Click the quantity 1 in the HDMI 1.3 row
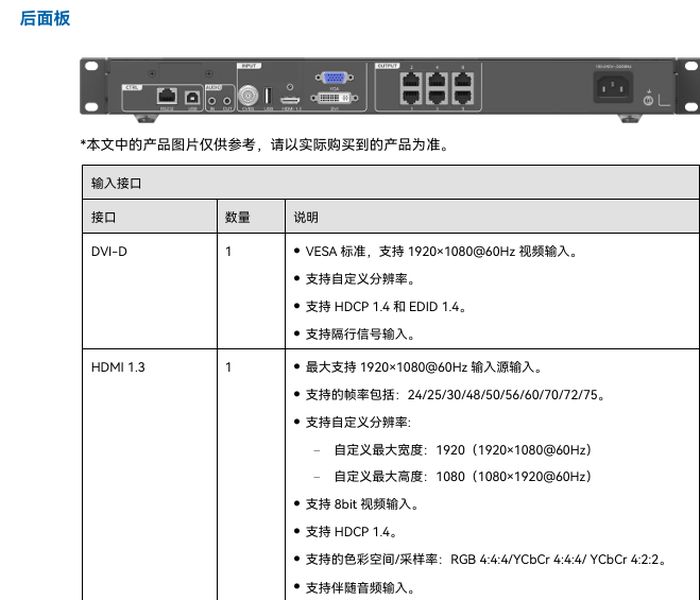This screenshot has width=700, height=600. click(229, 367)
